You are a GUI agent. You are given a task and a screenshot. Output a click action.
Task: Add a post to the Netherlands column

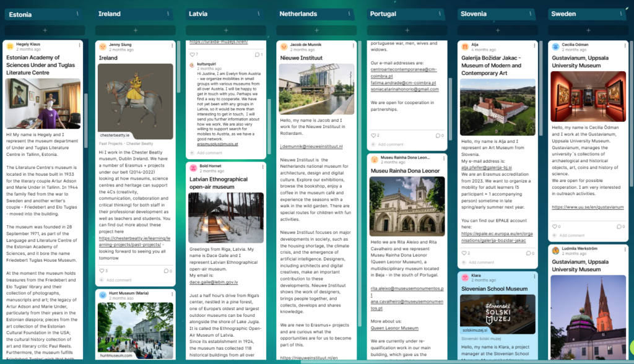[x=316, y=30]
